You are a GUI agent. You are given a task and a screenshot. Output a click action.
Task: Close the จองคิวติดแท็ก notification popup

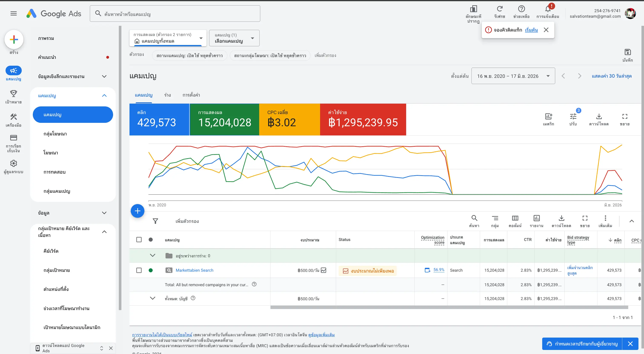tap(546, 30)
